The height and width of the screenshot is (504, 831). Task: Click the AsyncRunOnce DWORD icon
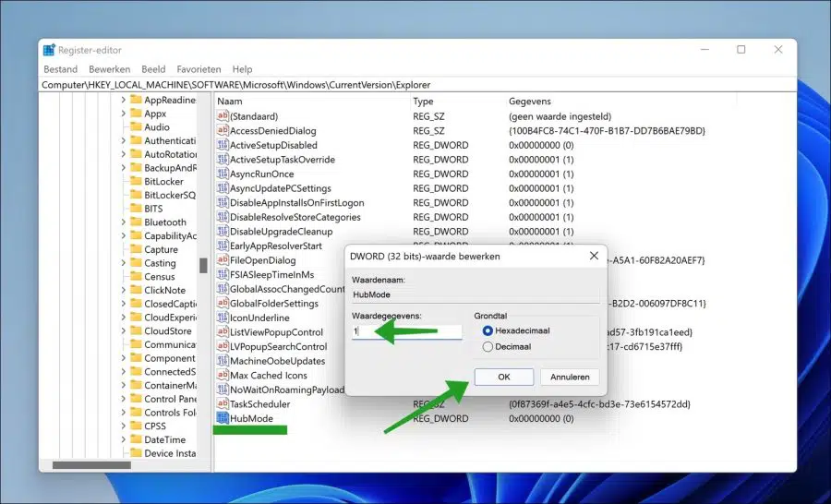[223, 174]
